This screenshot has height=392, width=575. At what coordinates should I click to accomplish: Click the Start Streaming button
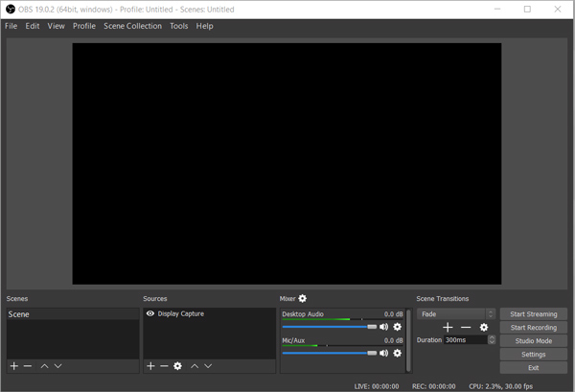[533, 313]
